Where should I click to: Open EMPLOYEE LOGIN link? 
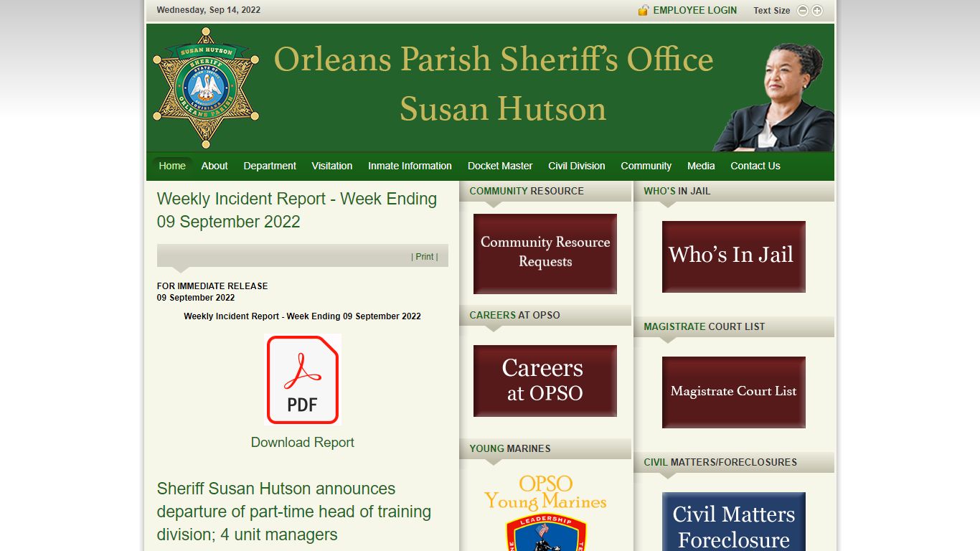[694, 10]
